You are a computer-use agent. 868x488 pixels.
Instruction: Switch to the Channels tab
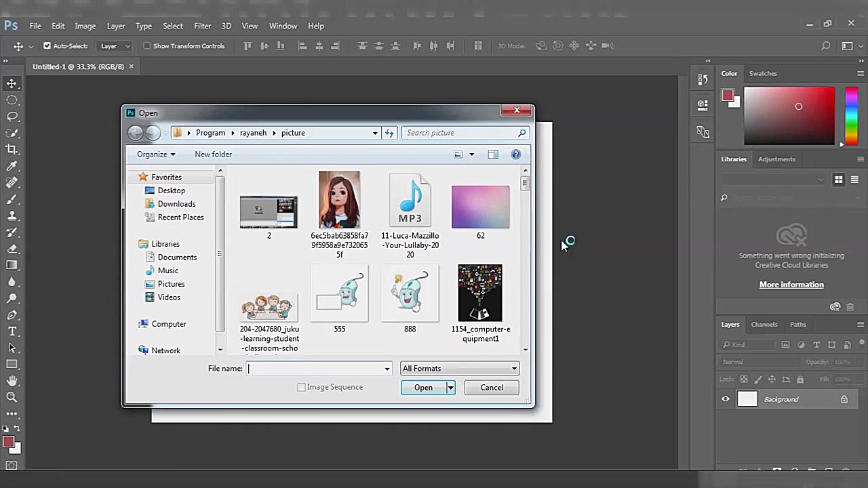[x=764, y=325]
